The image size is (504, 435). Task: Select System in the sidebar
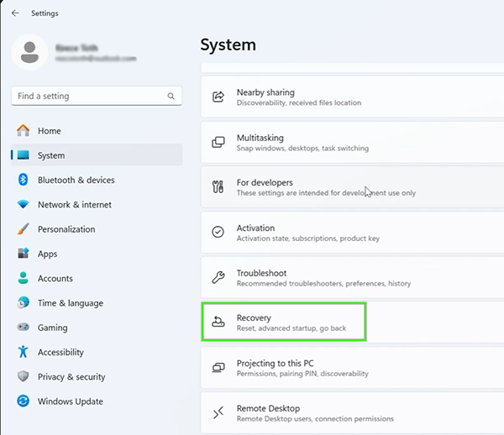click(x=97, y=155)
